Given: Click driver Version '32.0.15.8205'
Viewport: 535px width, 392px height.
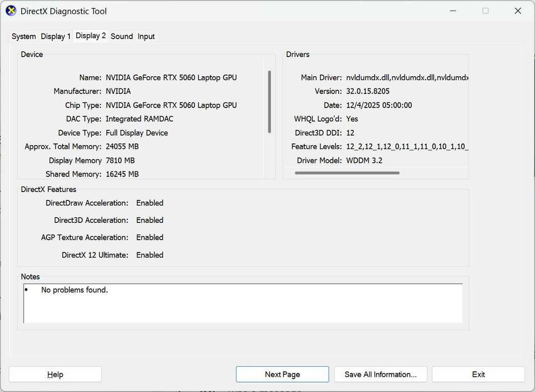Looking at the screenshot, I should click(368, 91).
